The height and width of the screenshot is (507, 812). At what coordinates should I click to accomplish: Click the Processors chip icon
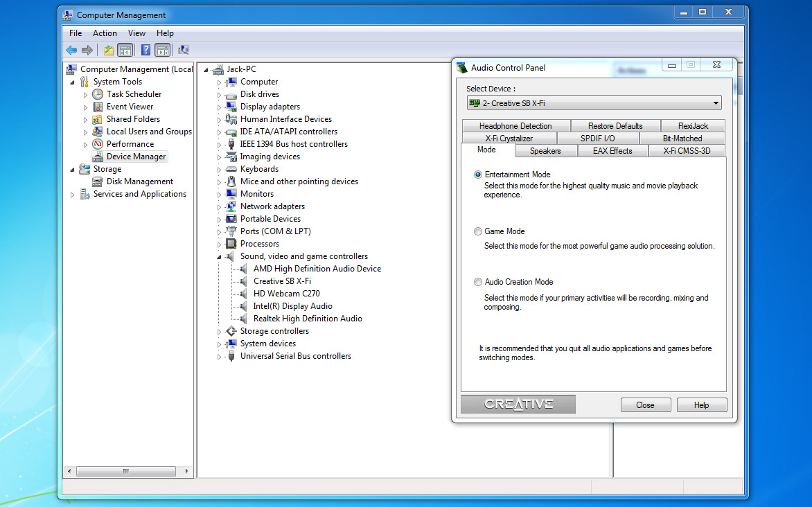click(x=231, y=244)
